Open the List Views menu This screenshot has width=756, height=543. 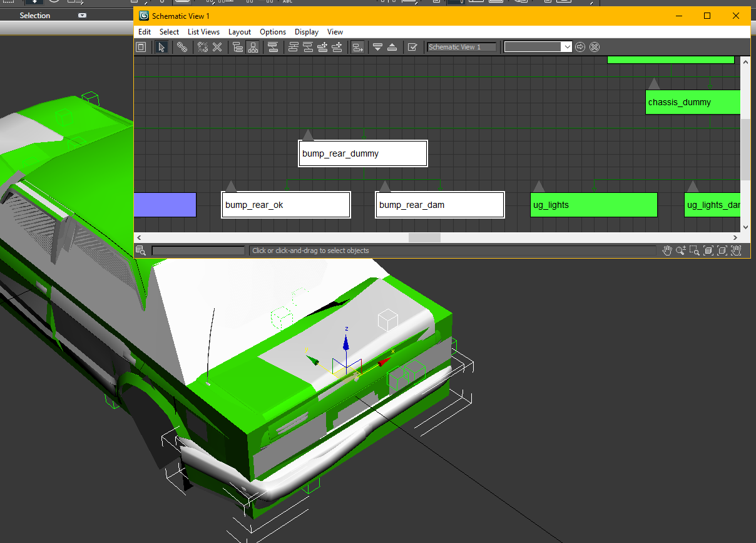[203, 32]
